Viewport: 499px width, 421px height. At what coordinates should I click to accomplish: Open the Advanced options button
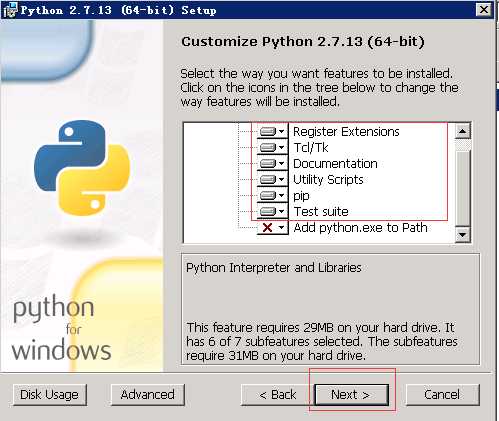tap(148, 395)
